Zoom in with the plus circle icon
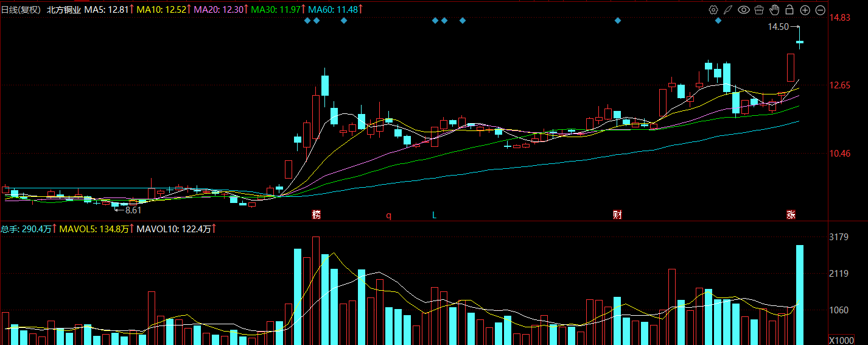868x345 pixels. point(805,10)
